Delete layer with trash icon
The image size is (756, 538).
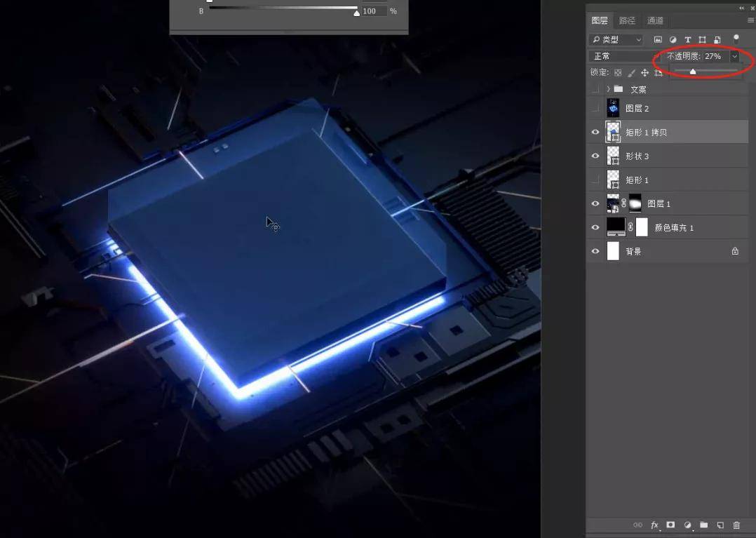click(x=736, y=525)
